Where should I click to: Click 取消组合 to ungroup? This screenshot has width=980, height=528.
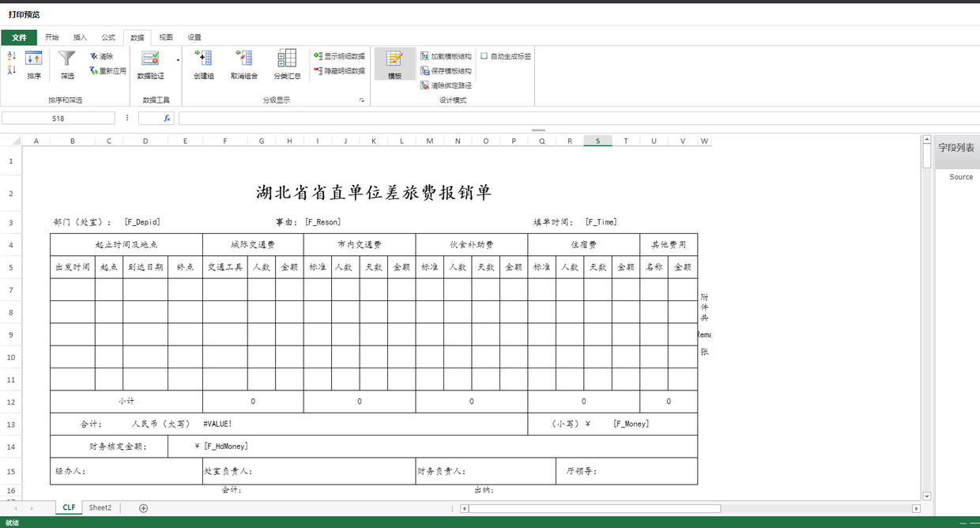tap(244, 66)
